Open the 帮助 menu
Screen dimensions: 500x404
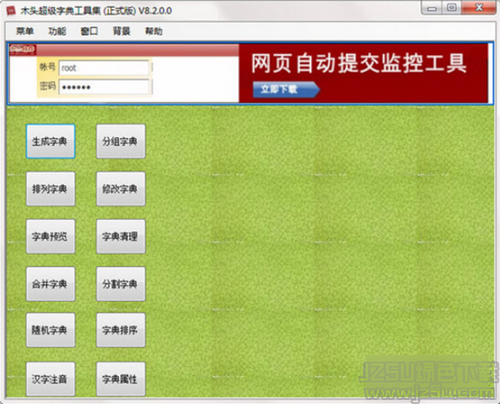[154, 31]
